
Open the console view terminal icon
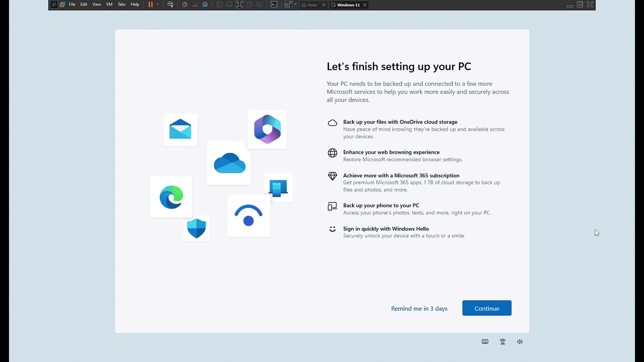coord(274,4)
